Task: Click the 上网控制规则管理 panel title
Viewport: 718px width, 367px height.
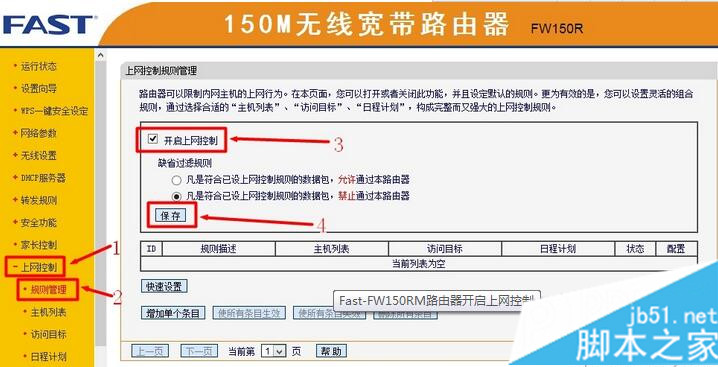Action: (x=161, y=71)
